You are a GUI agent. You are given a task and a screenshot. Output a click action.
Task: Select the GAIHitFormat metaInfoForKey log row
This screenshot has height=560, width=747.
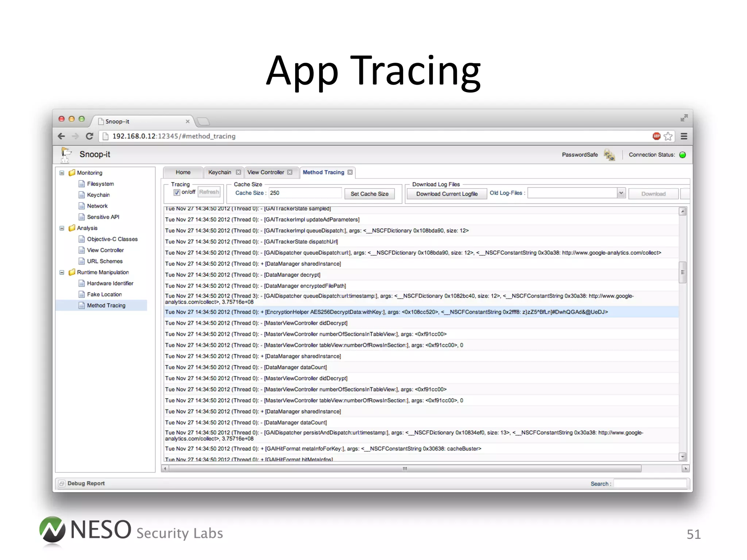point(421,449)
